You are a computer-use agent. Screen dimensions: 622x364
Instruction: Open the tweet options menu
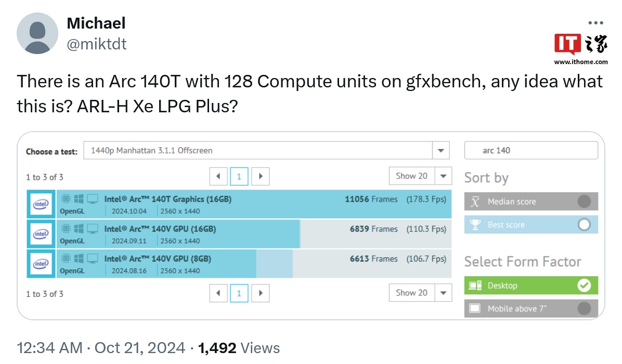[594, 22]
